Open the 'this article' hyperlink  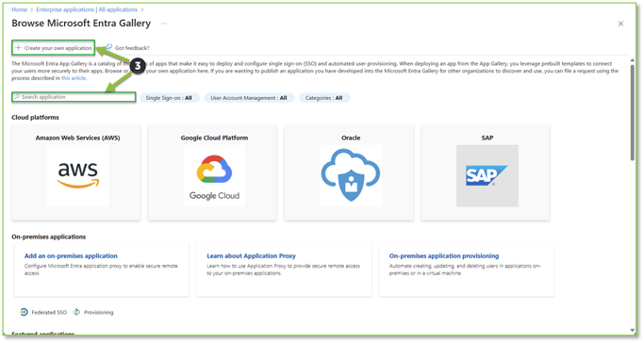pos(74,78)
